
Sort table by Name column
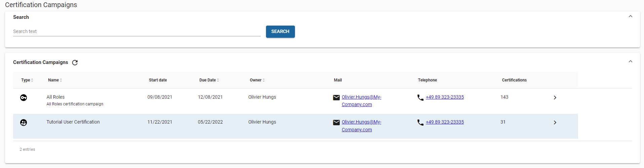tap(55, 80)
